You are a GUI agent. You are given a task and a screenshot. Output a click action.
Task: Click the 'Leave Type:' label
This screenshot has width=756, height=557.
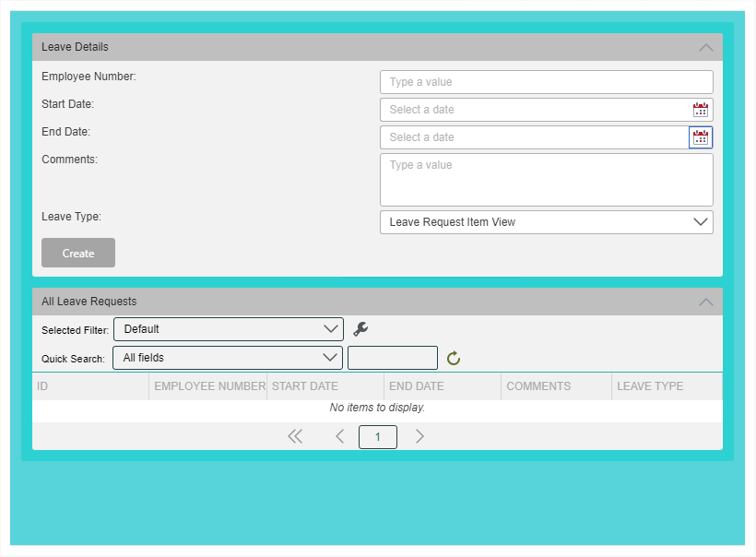[x=71, y=217]
